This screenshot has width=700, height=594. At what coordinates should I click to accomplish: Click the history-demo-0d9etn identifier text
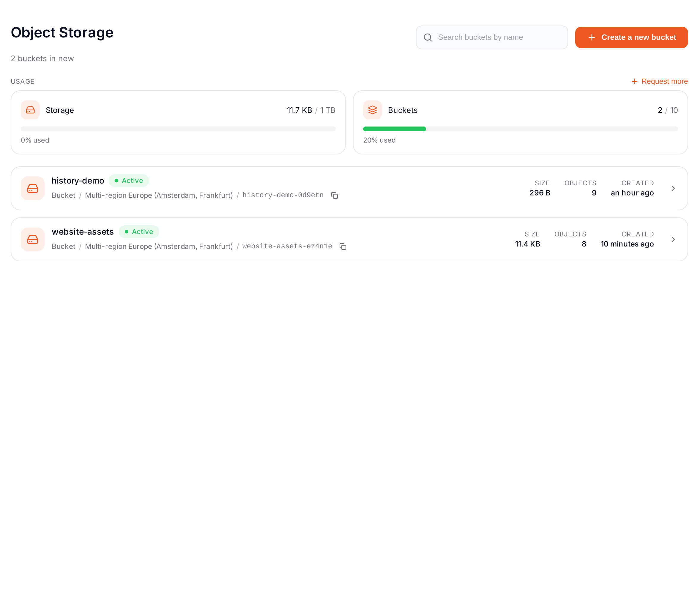click(283, 195)
